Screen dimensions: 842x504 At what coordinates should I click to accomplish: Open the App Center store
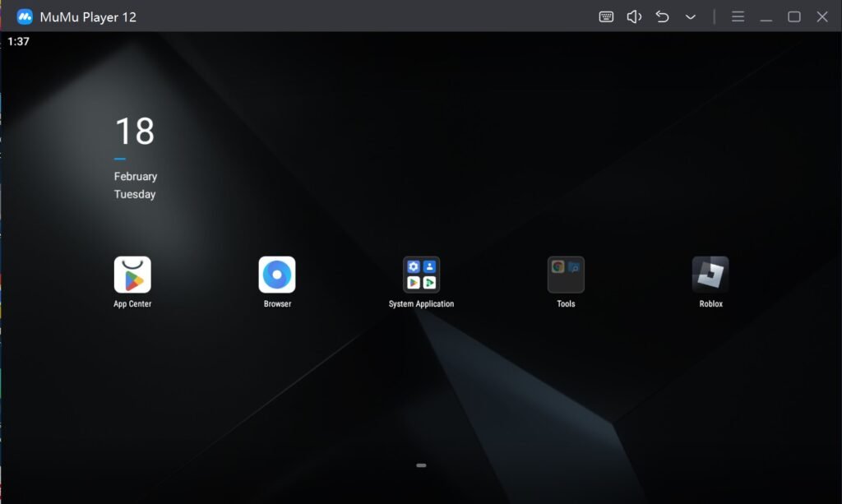[x=132, y=275]
